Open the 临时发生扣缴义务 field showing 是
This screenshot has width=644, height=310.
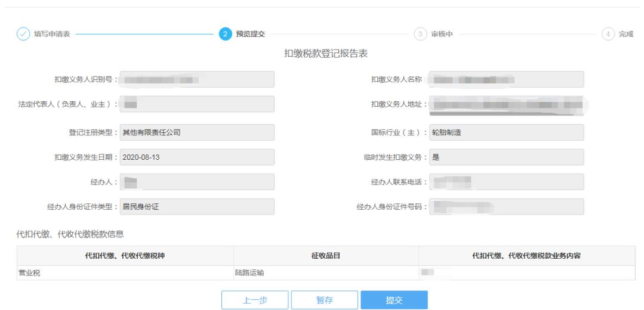(x=507, y=157)
